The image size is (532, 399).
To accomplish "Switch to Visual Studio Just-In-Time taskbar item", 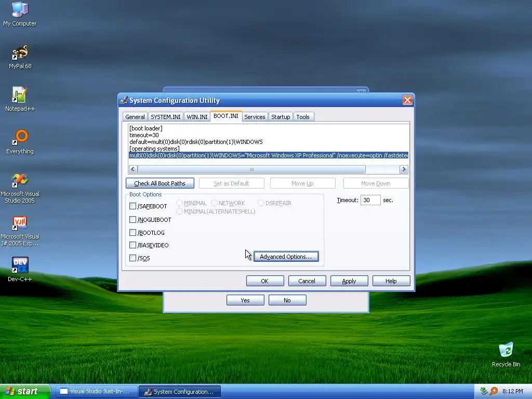I will (x=96, y=391).
